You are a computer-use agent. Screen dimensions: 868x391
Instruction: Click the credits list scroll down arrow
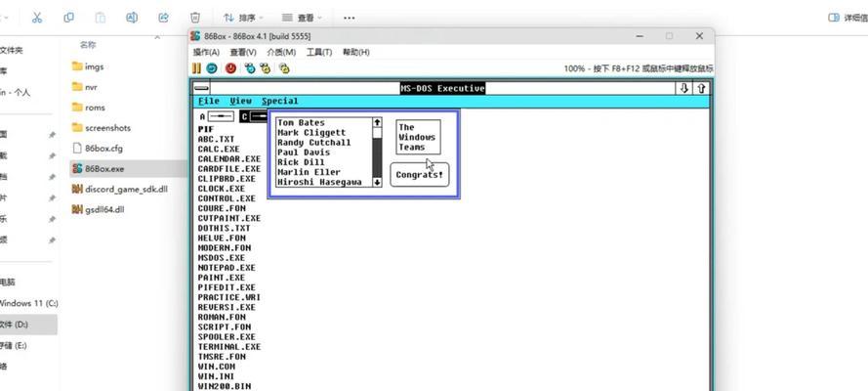point(377,182)
